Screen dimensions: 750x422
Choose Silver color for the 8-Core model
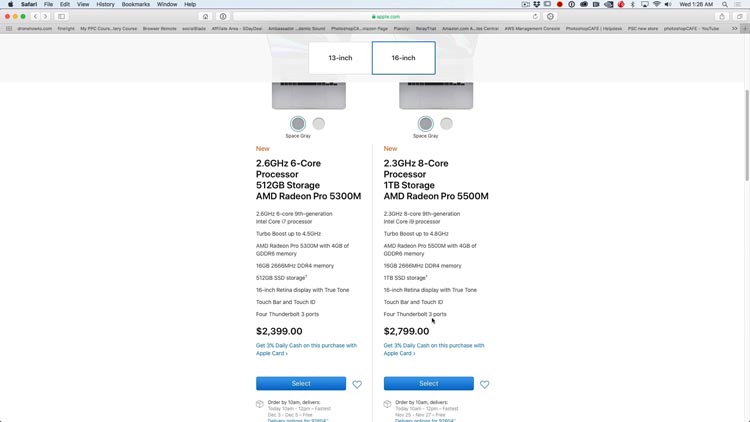(x=446, y=124)
